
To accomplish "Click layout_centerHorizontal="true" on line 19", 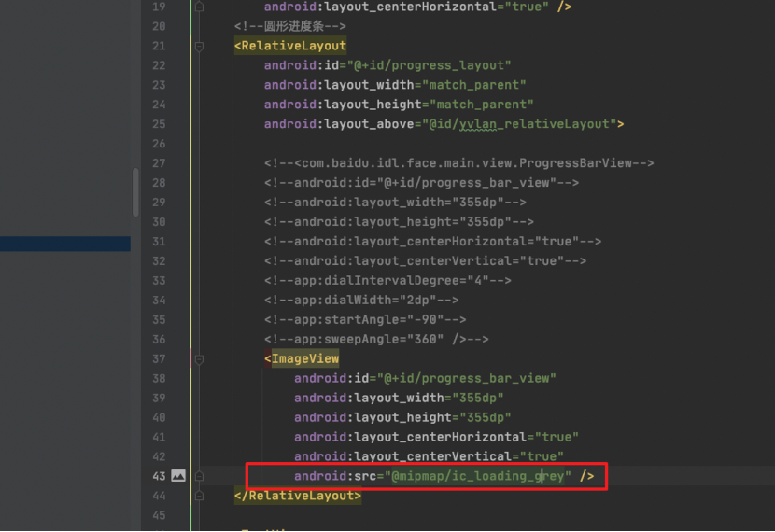I will (x=406, y=7).
